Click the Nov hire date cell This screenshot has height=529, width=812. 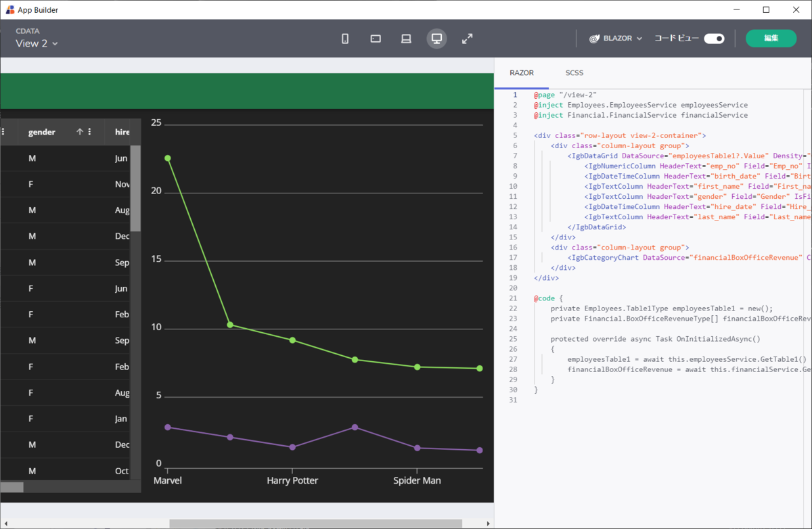coord(122,184)
